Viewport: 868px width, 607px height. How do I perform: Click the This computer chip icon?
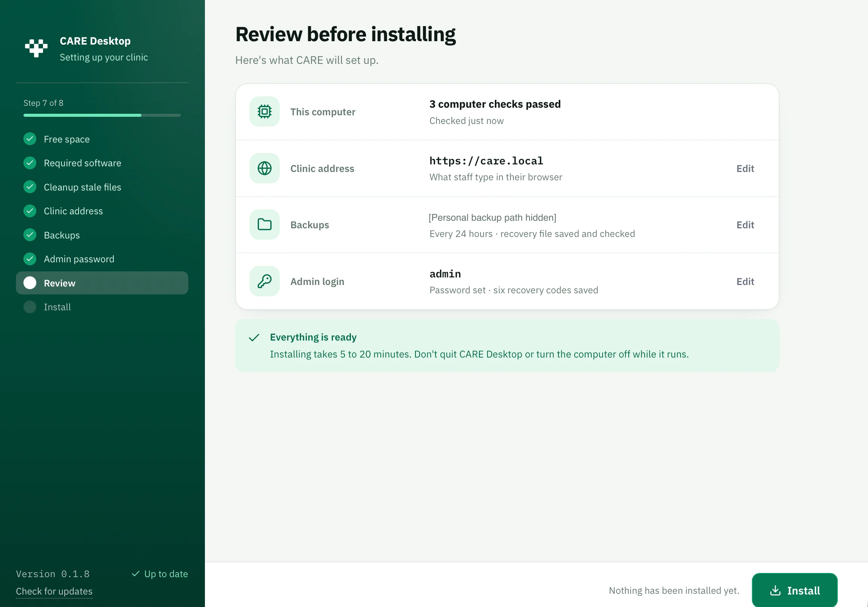(265, 111)
